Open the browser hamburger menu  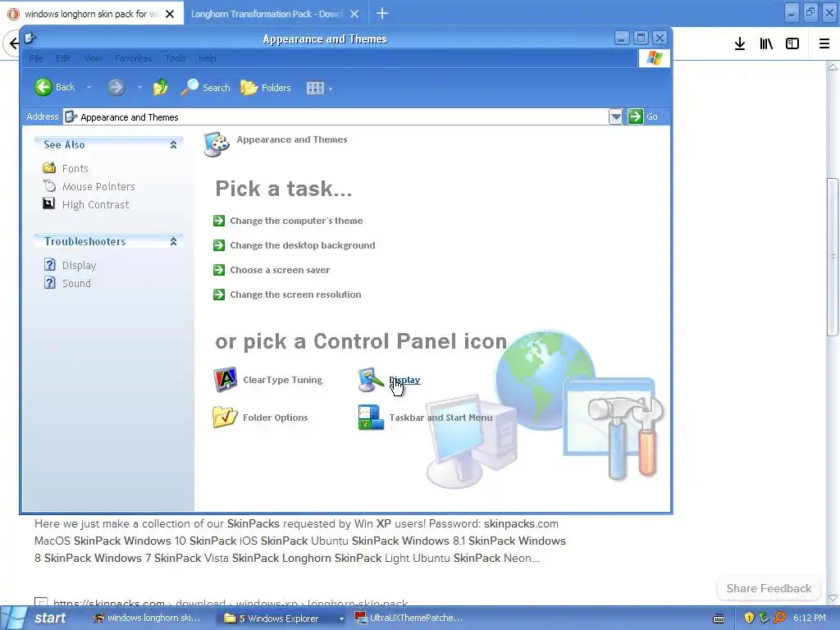tap(824, 44)
